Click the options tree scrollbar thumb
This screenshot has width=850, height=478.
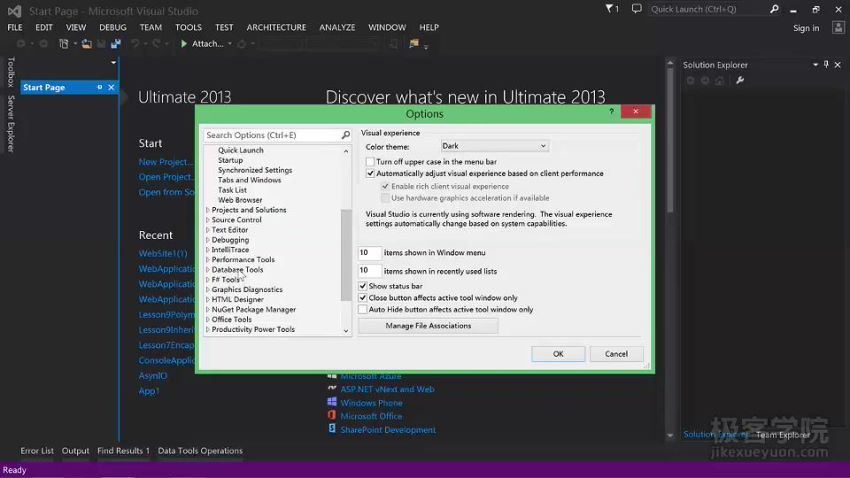coord(346,255)
